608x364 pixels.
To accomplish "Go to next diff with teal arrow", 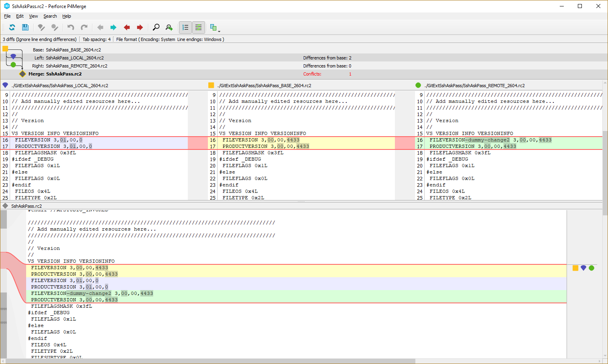I will point(113,27).
